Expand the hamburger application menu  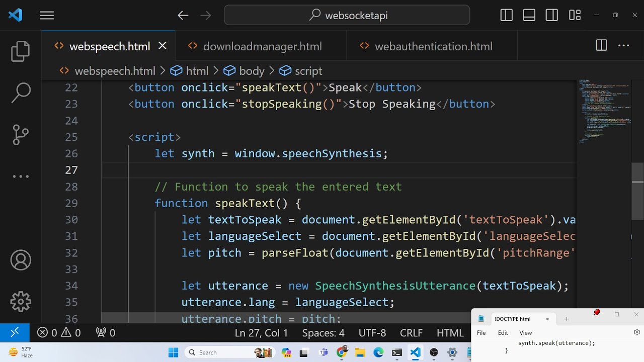(x=47, y=16)
